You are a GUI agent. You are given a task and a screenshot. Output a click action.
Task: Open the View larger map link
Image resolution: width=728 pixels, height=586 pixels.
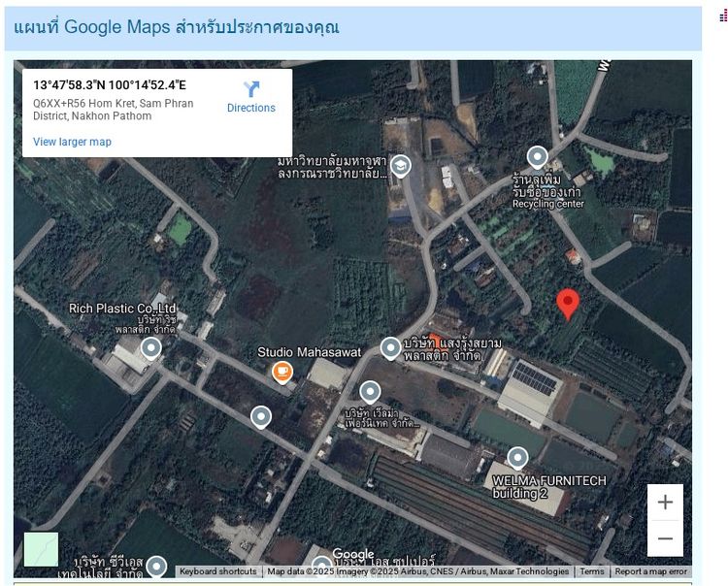(72, 142)
